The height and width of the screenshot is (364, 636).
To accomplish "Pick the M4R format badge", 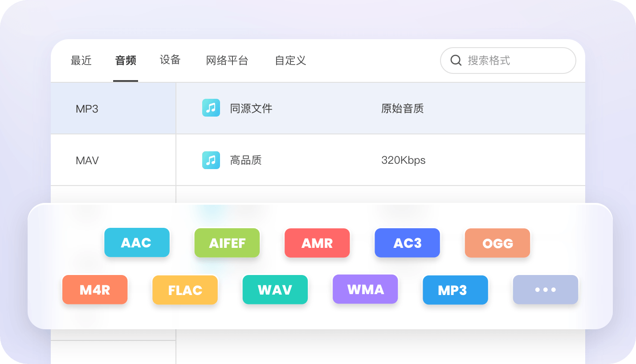I will 95,290.
